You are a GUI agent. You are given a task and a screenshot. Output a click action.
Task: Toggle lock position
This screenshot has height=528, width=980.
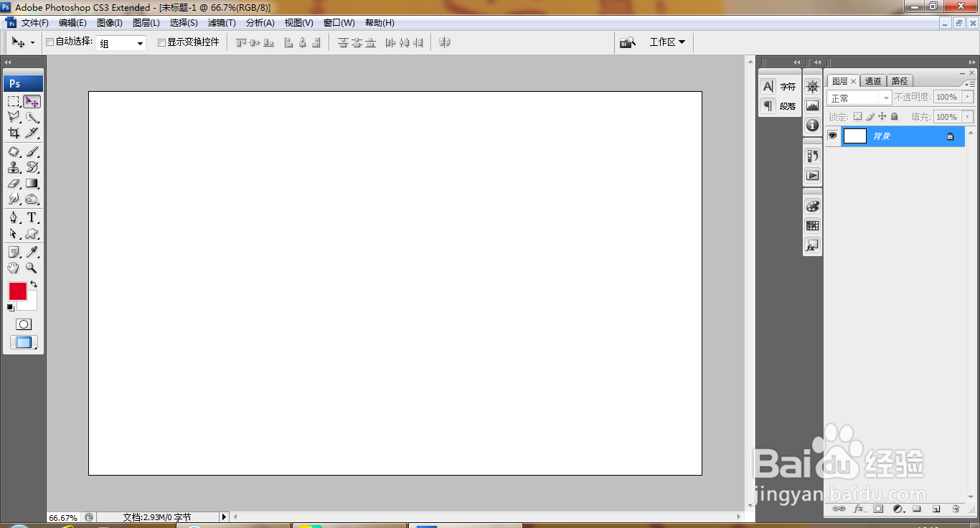(x=882, y=116)
